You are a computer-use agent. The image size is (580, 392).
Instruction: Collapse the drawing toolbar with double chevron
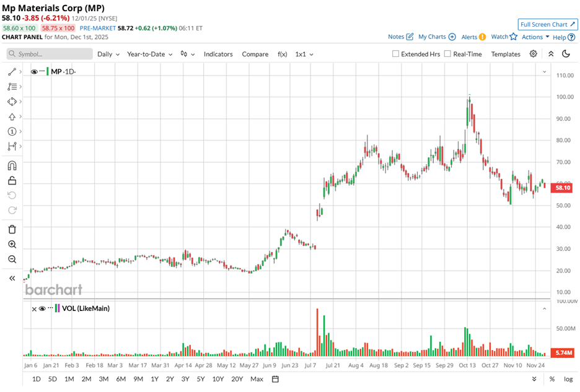pyautogui.click(x=12, y=279)
